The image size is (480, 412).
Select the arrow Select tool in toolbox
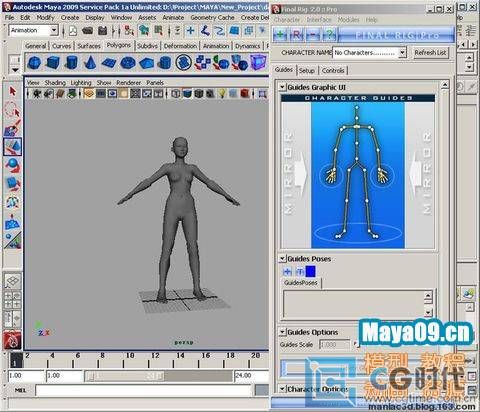(x=13, y=91)
